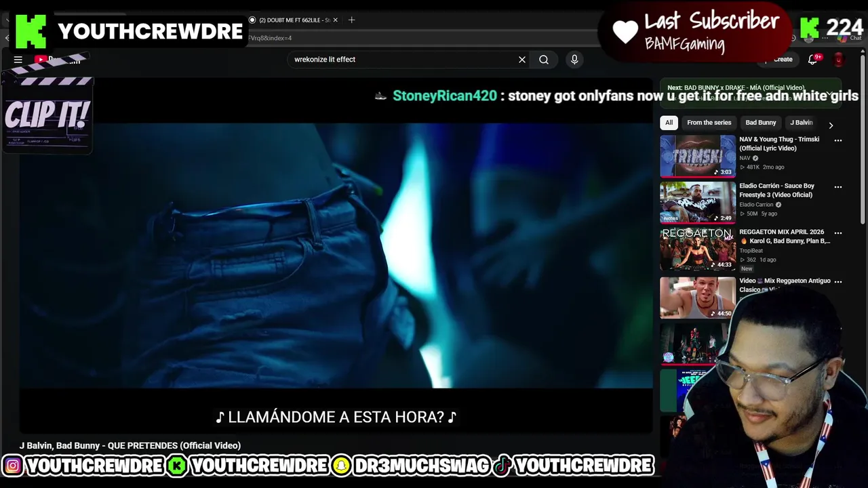The width and height of the screenshot is (868, 488).
Task: Open the Trimski video thumbnail
Action: (698, 156)
